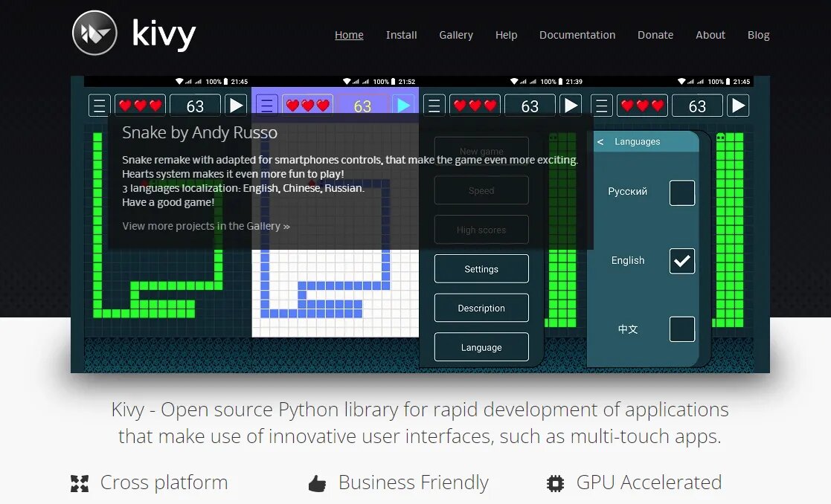Open the About nav link
The height and width of the screenshot is (504, 831).
[710, 35]
